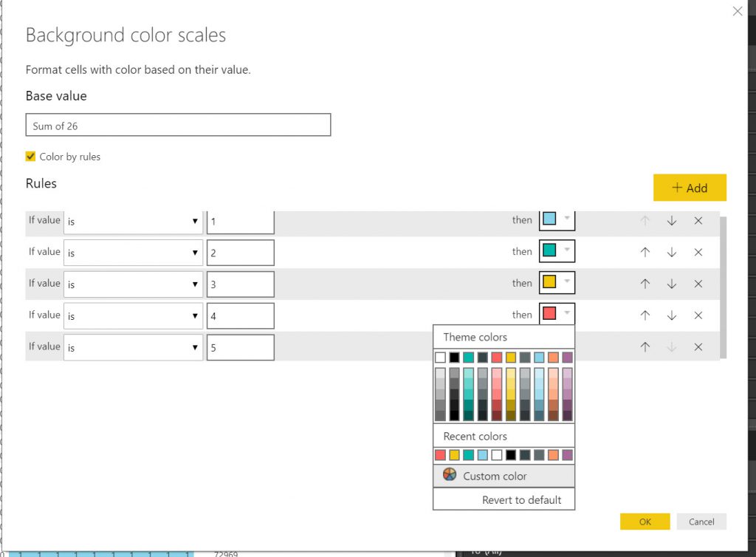756x557 pixels.
Task: Pick the purple swatch in Theme colors
Action: tap(567, 358)
